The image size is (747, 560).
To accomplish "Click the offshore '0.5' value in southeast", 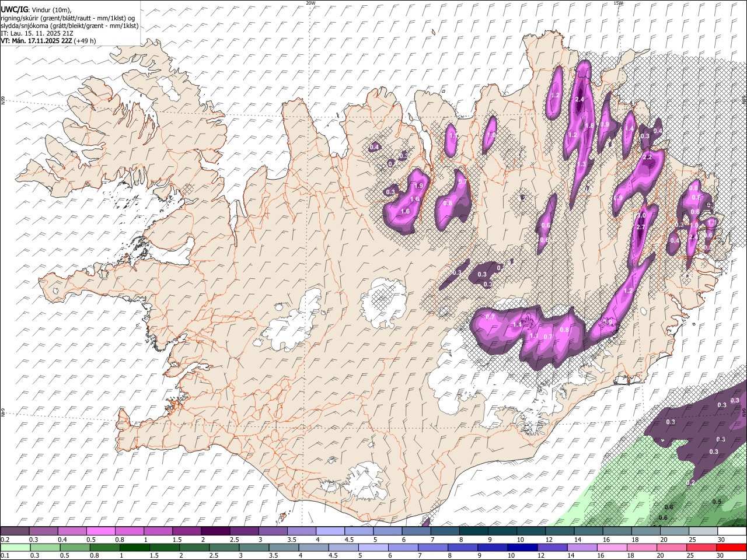I will coord(717,502).
